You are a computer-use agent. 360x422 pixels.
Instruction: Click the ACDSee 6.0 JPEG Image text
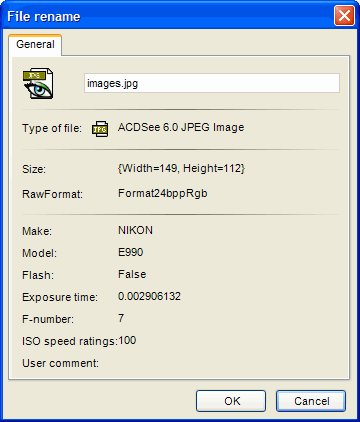(x=181, y=127)
